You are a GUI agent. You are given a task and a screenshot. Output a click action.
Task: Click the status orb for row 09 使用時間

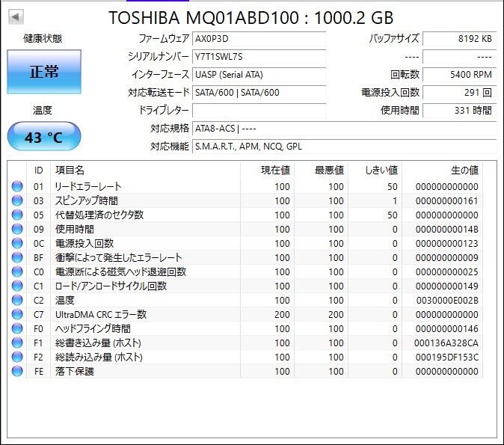(17, 229)
